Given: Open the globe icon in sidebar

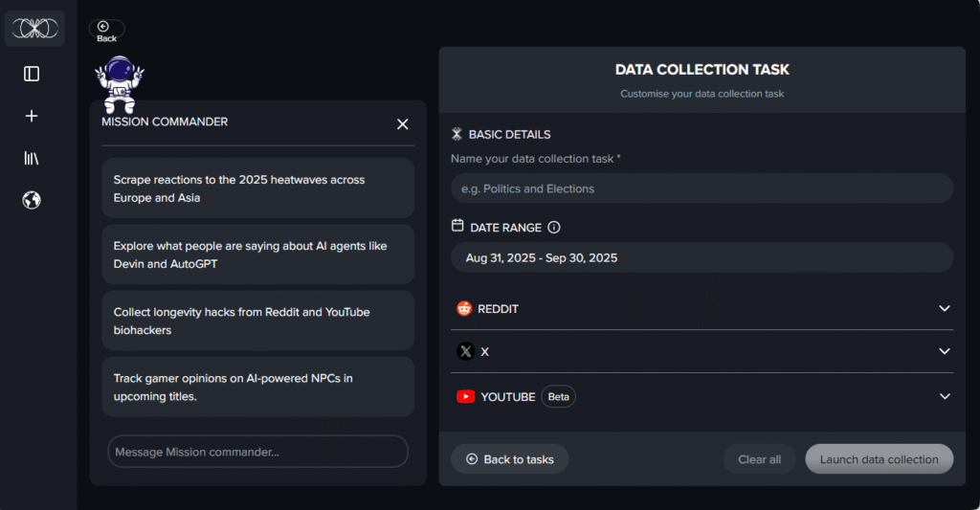Looking at the screenshot, I should [32, 200].
